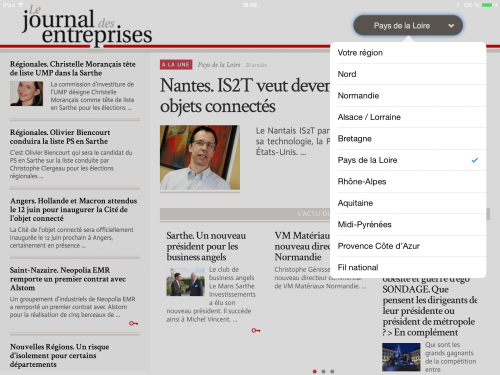The width and height of the screenshot is (500, 375).
Task: Open Nantes IS2T objets connectés headline
Action: click(x=245, y=96)
